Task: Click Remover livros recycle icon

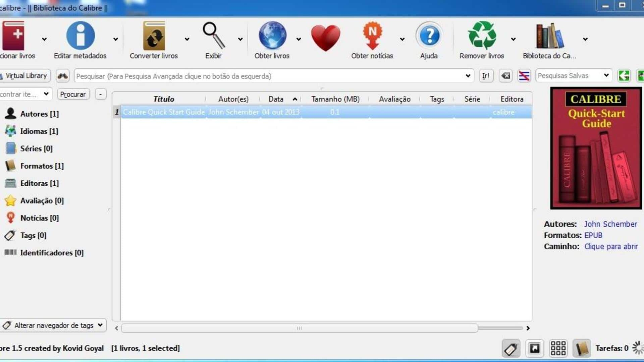Action: [x=482, y=36]
